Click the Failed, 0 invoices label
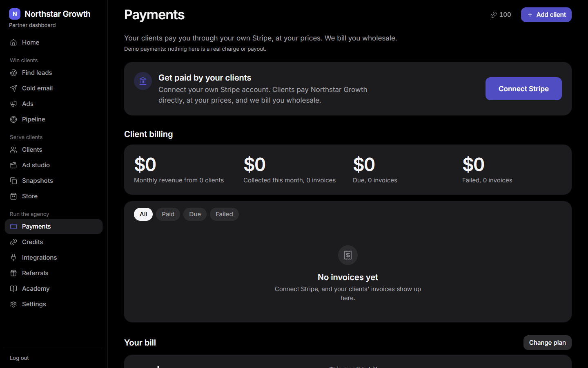Viewport: 588px width, 368px height. [487, 180]
